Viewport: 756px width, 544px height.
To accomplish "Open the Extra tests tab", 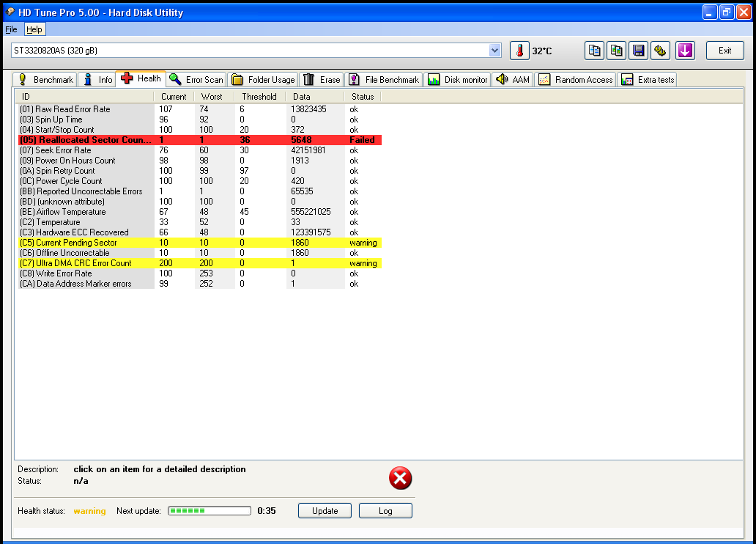I will (x=648, y=80).
